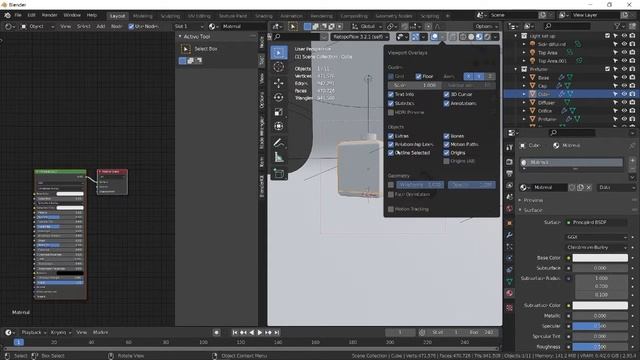Open the Options dropdown in viewport header
Image resolution: width=640 pixels, height=360 pixels.
coord(486,27)
